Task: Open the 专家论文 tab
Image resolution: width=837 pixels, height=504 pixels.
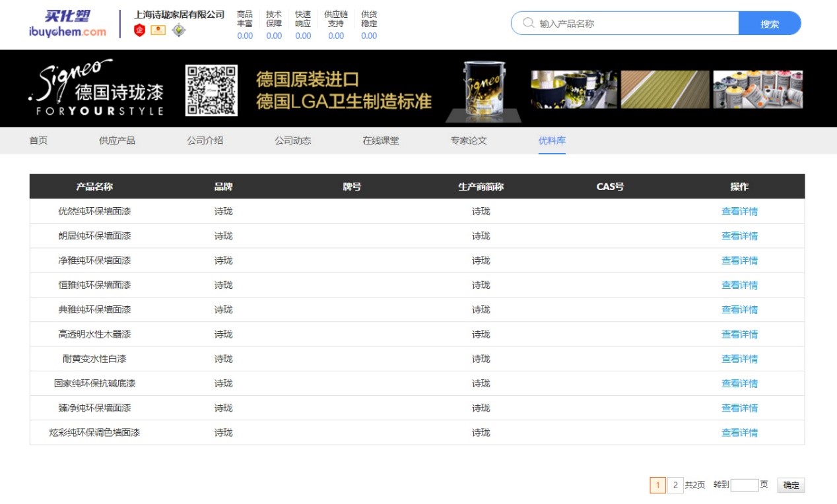Action: 469,141
